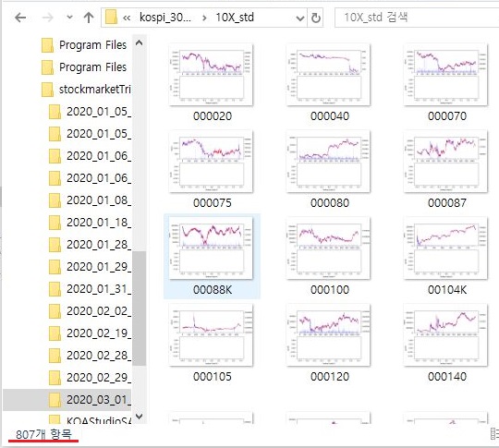The image size is (499, 448).
Task: Expand hidden path chevrons in address bar
Action: pyautogui.click(x=127, y=18)
